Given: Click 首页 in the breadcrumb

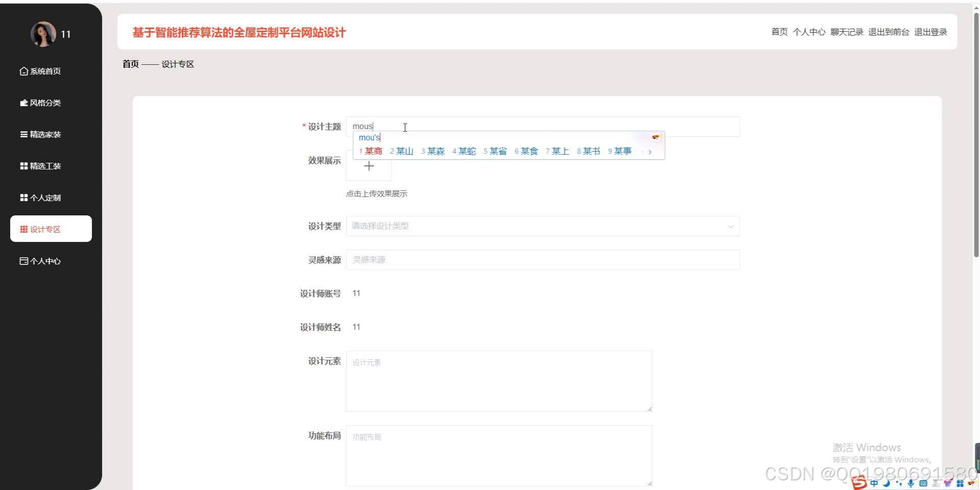Looking at the screenshot, I should pos(131,64).
